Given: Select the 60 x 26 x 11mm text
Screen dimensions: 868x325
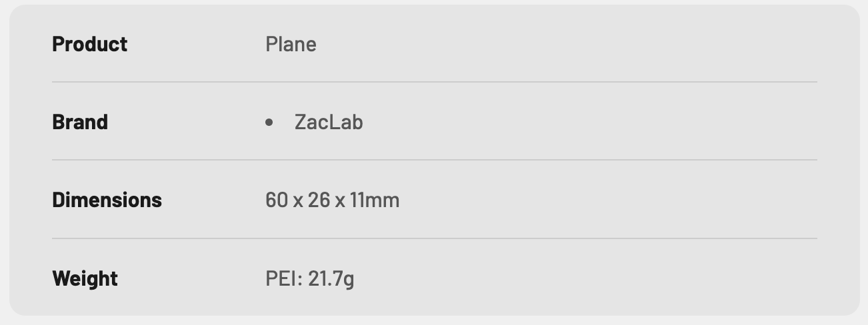Looking at the screenshot, I should click(x=332, y=200).
